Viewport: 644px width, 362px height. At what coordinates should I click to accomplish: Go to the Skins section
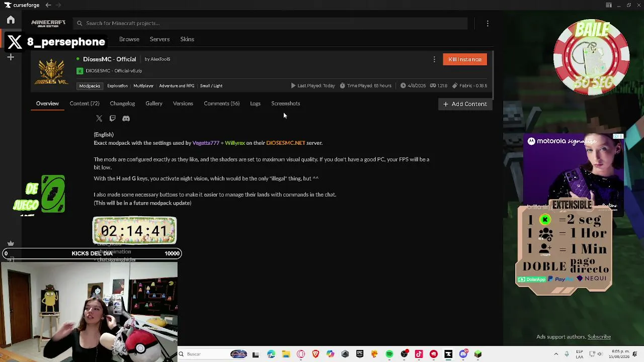tap(187, 39)
